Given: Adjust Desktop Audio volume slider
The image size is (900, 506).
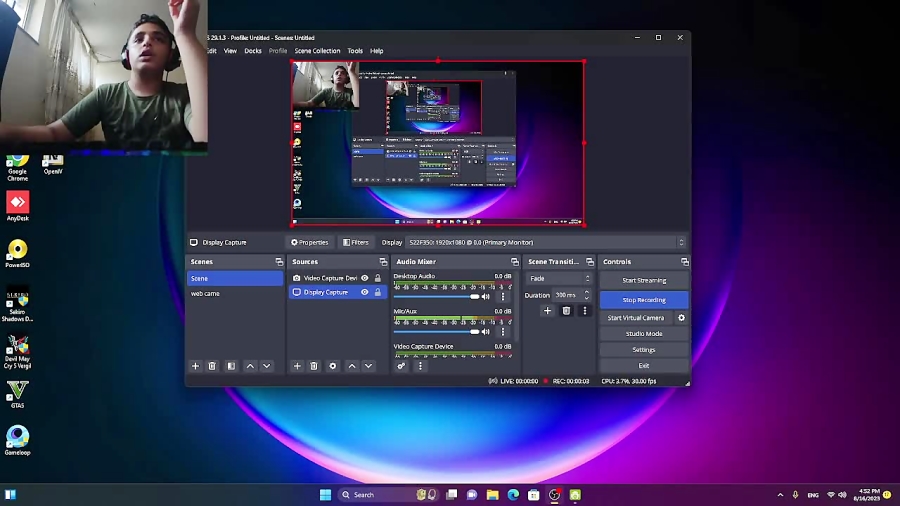Looking at the screenshot, I should [x=436, y=297].
